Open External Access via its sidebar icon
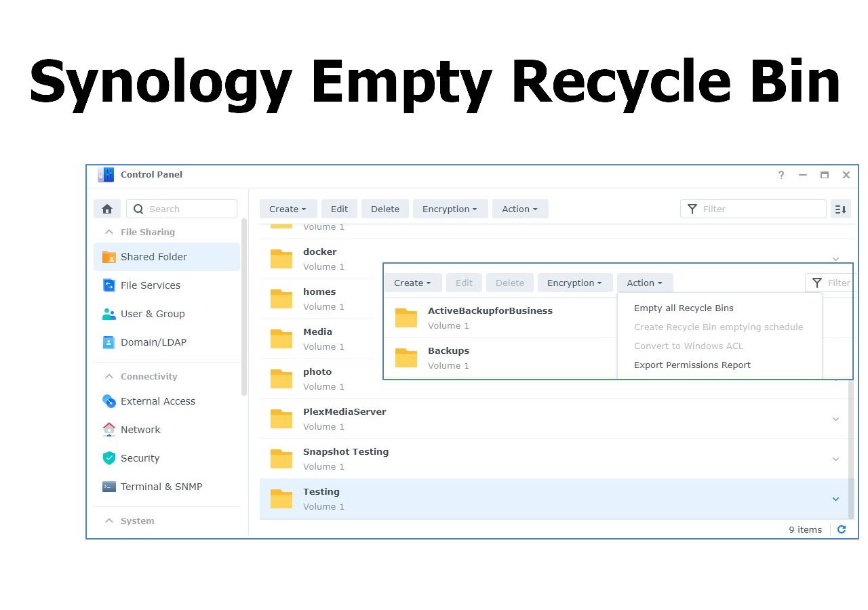This screenshot has width=868, height=610. tap(108, 401)
